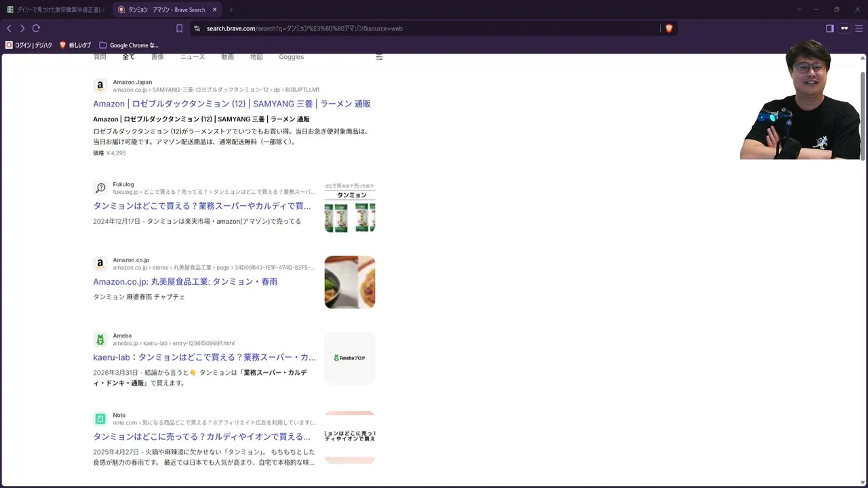Open the Amazon.co.jp: 丸美屋食品工業 result
Viewport: 868px width, 488px height.
click(x=185, y=281)
